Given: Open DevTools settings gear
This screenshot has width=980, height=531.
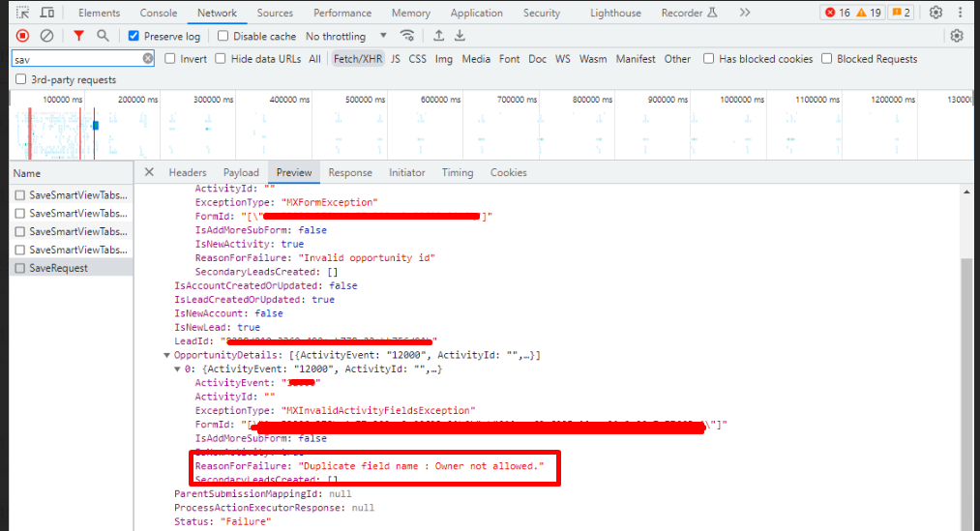Looking at the screenshot, I should pyautogui.click(x=935, y=13).
